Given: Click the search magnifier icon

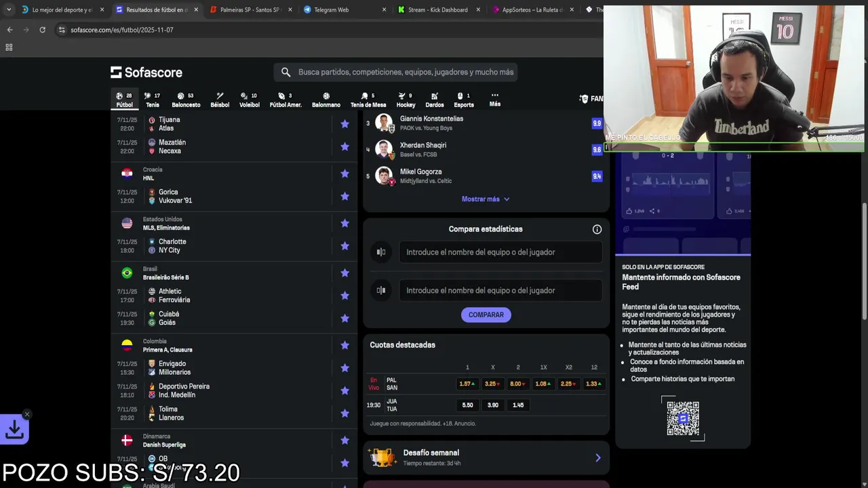Looking at the screenshot, I should click(285, 72).
